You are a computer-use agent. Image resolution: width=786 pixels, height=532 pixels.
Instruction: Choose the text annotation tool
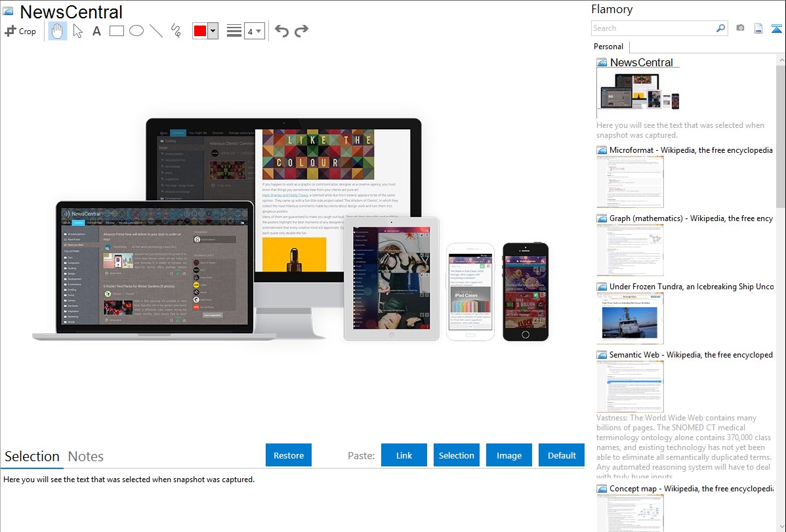[96, 31]
